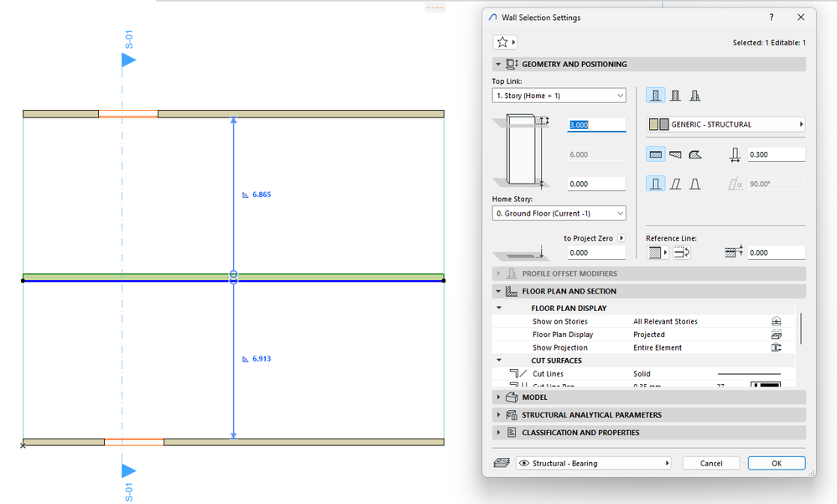Screen dimensions: 837x504
Task: Click Model panel icon
Action: [x=512, y=397]
